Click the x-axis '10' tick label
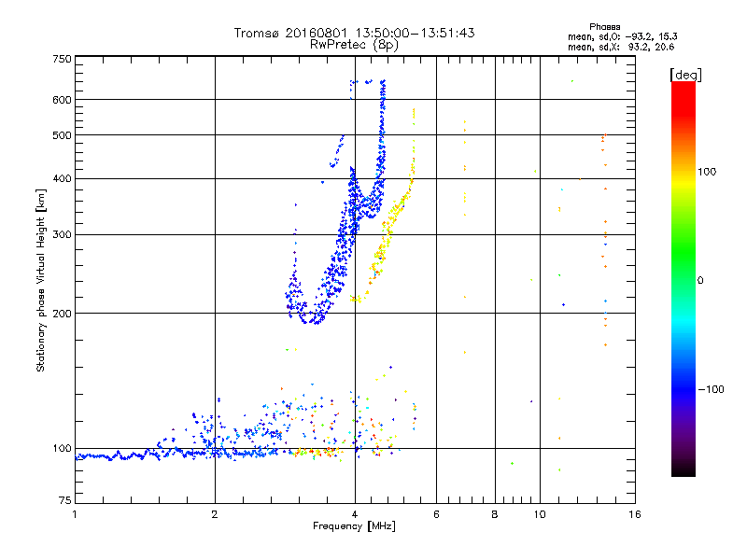The image size is (747, 560). coord(540,514)
